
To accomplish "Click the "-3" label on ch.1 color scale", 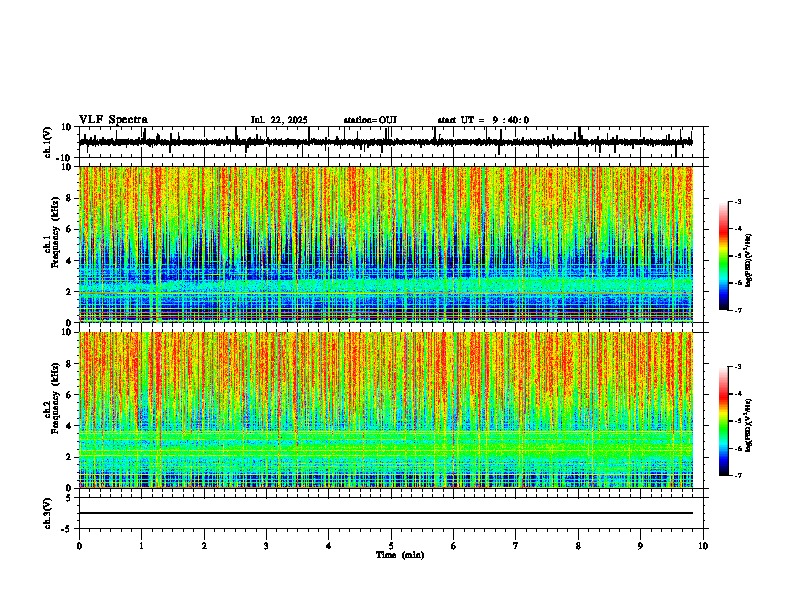I will tap(738, 202).
